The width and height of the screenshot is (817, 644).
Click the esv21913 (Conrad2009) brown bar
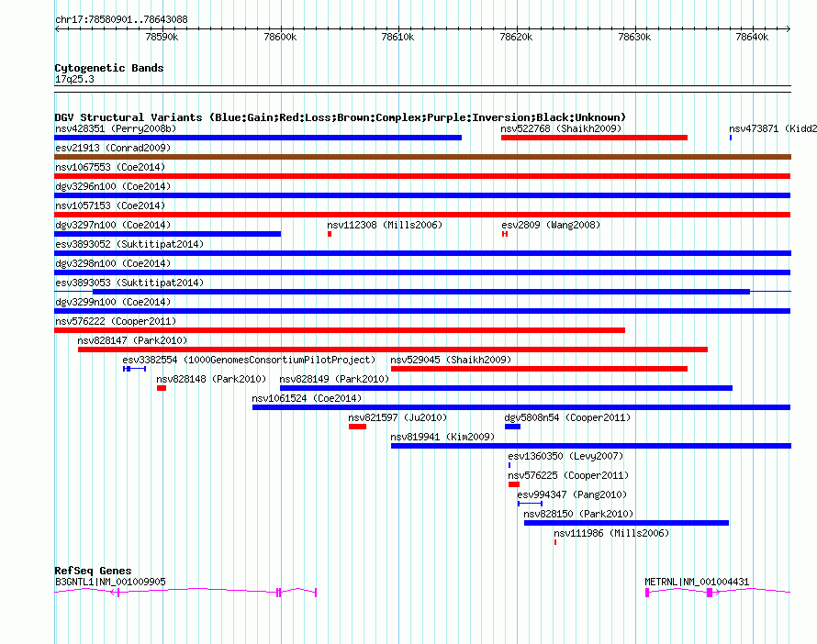[422, 157]
